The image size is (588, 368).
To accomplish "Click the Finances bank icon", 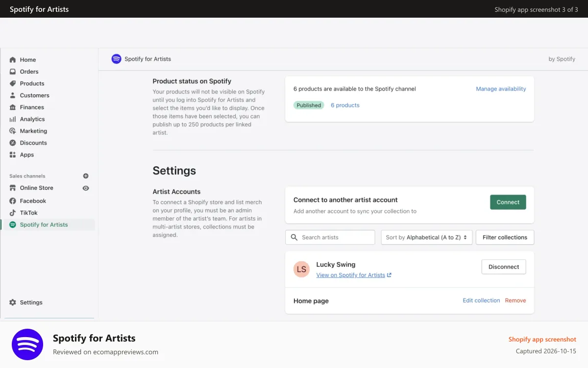I will click(13, 107).
